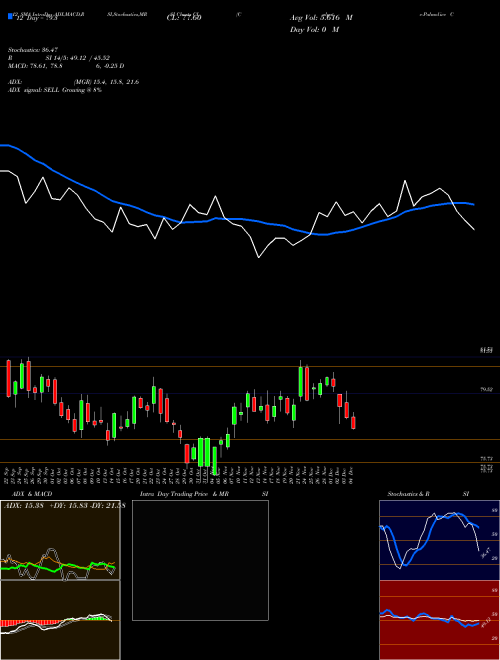Viewport: 500px width, 660px height.
Task: Select the '12 Day = 79.3' SMA value
Action: coord(37,19)
